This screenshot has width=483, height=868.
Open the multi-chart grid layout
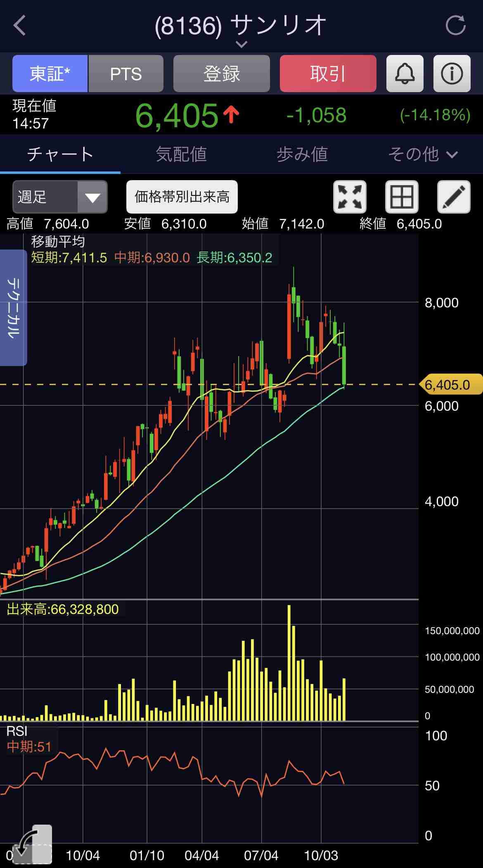tap(402, 197)
